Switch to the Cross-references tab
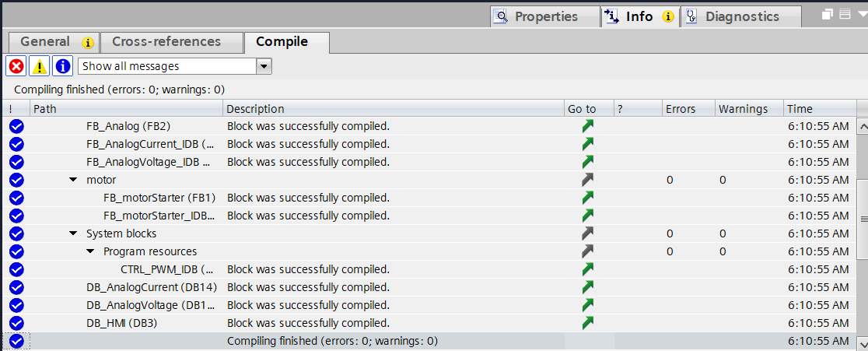 click(166, 42)
